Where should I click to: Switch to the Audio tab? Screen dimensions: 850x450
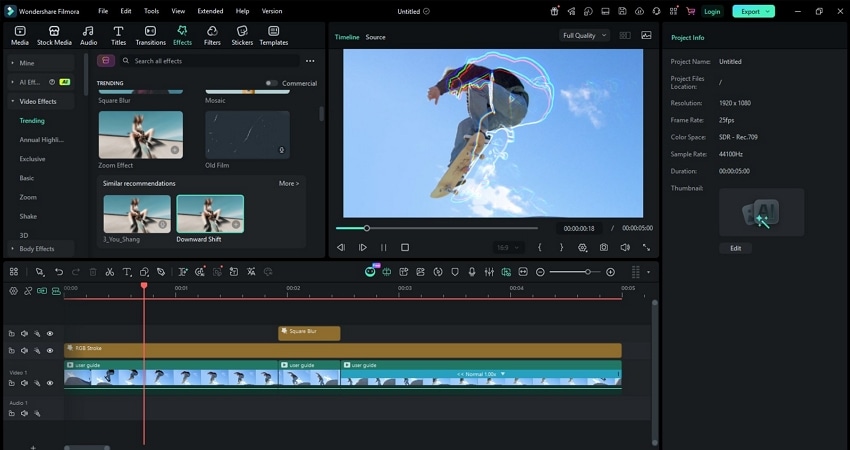[x=88, y=36]
